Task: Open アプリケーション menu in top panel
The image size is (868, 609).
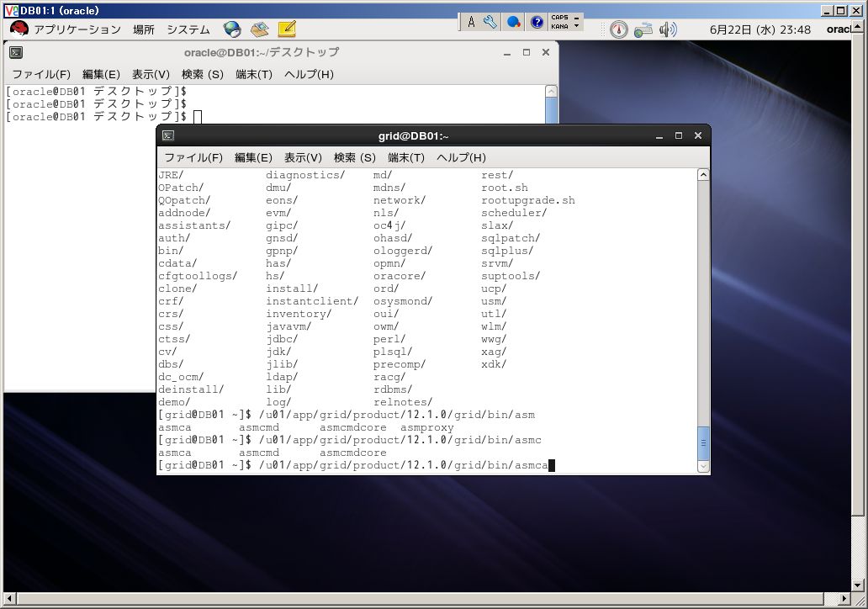Action: pyautogui.click(x=77, y=29)
